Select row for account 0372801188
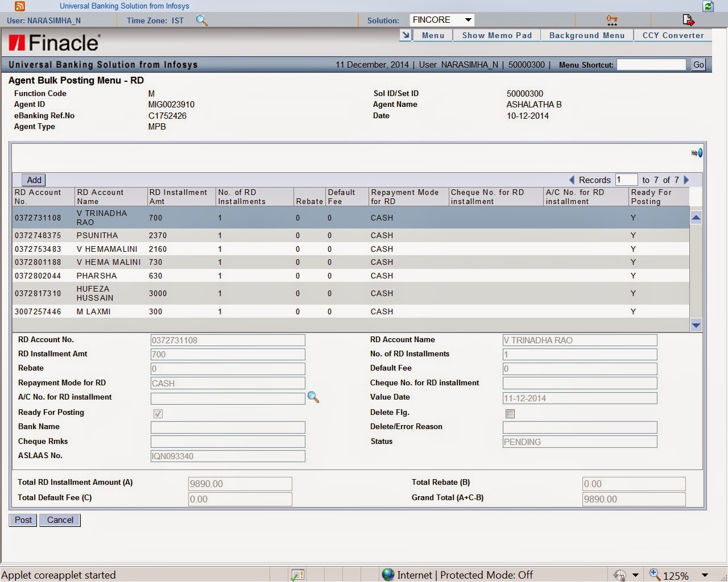728x582 pixels. point(351,262)
